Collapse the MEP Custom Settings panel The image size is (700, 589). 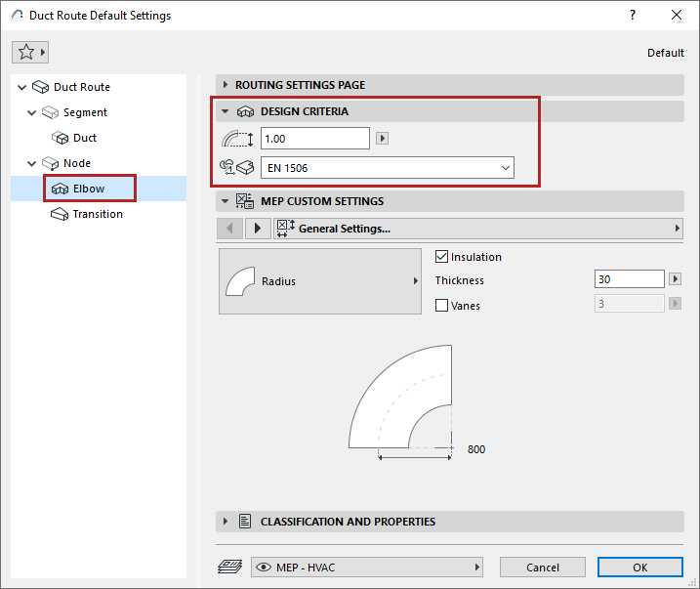coord(226,201)
